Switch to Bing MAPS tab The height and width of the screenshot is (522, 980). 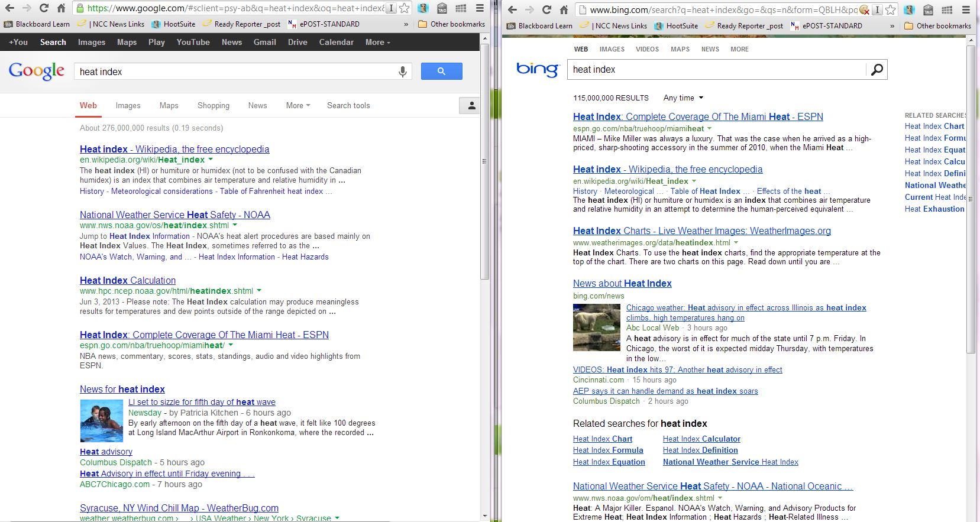click(x=680, y=49)
